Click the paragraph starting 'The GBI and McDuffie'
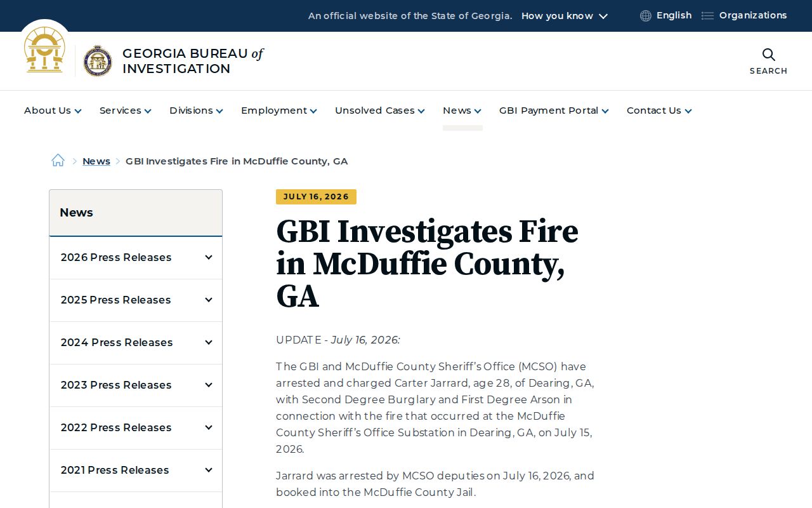 coord(435,408)
